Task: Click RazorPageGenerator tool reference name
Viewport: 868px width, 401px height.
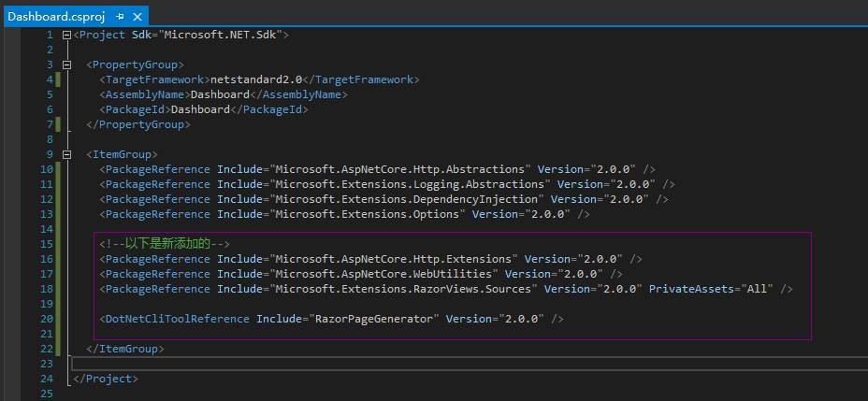Action: point(374,319)
